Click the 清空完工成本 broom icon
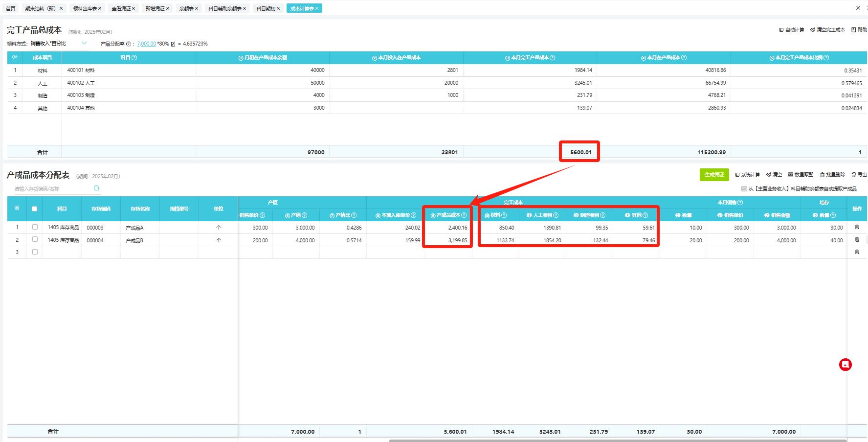 point(812,30)
